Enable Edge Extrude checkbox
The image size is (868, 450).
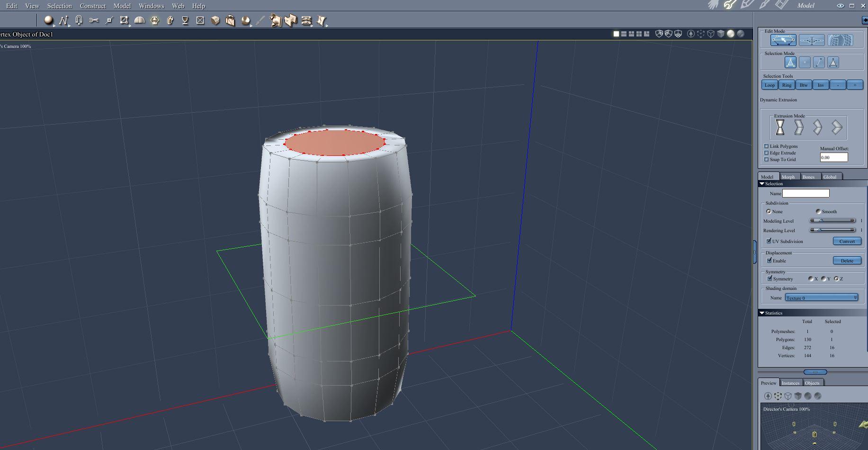pyautogui.click(x=766, y=153)
